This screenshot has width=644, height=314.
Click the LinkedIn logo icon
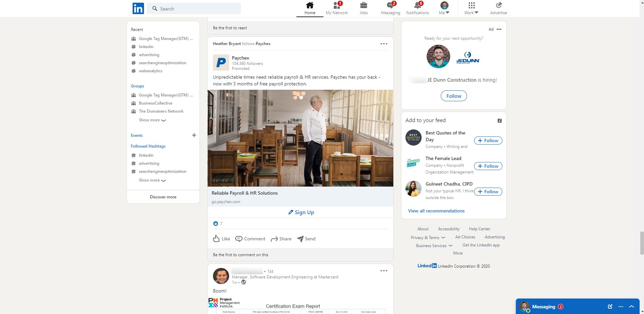[138, 8]
